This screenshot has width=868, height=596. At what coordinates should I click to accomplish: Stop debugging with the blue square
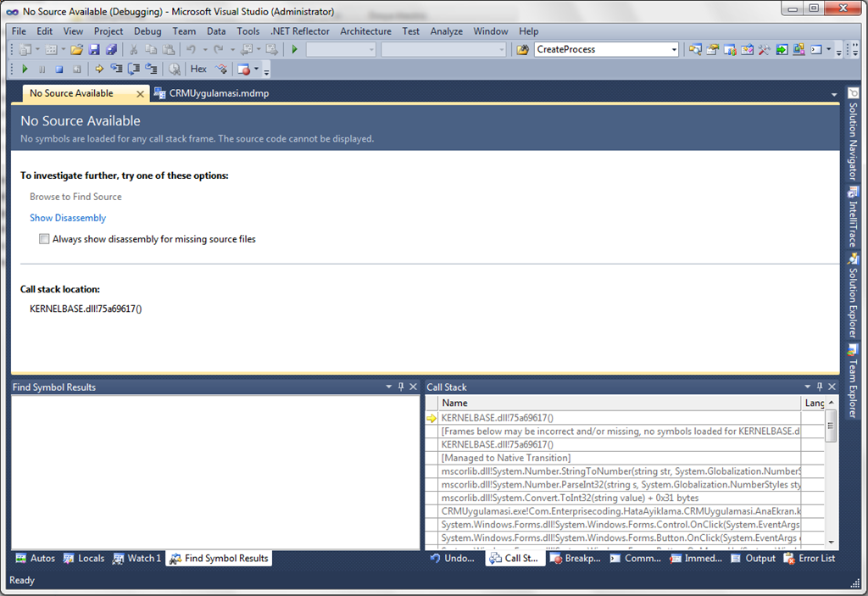59,70
